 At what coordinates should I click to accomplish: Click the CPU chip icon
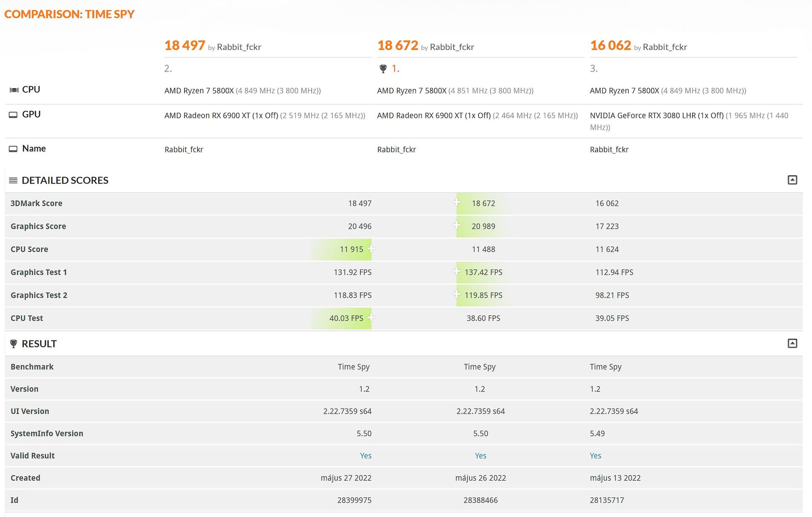pos(14,90)
